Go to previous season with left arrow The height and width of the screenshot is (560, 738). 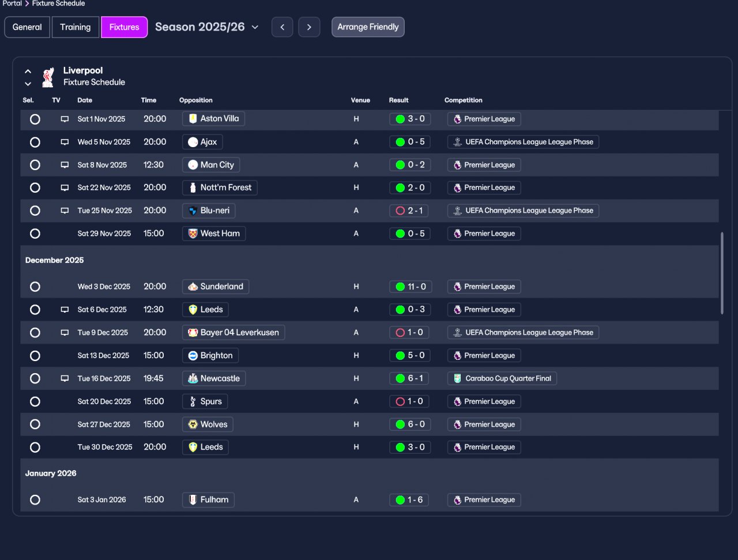tap(283, 27)
